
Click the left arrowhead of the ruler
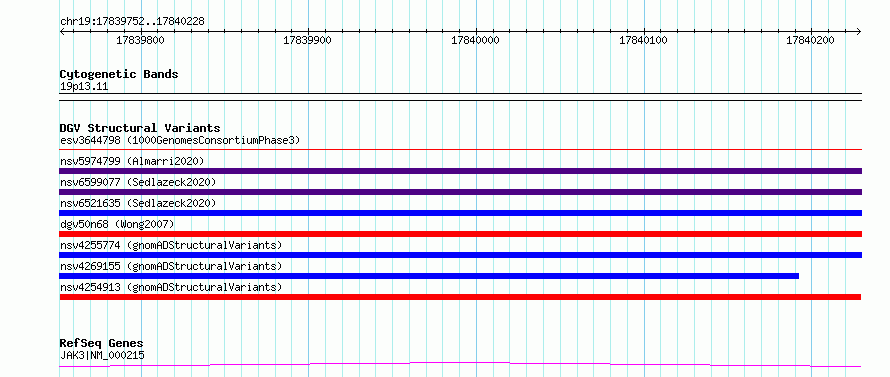[62, 31]
